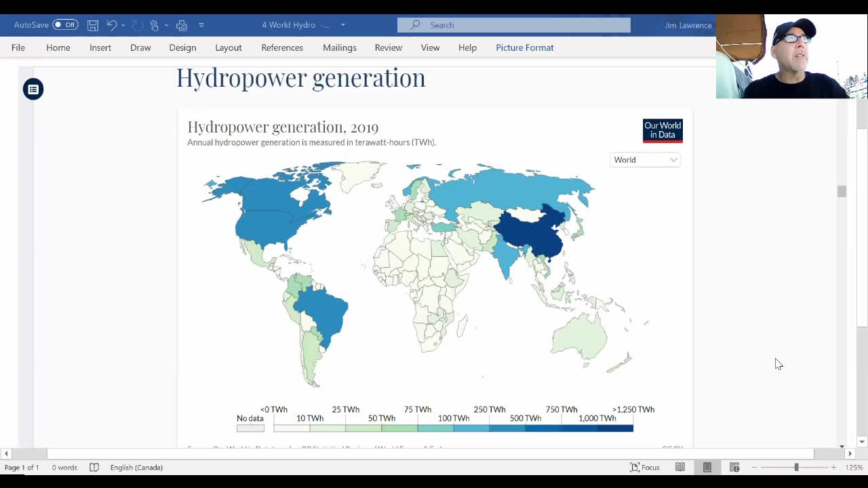Click the zoom slider handle

796,468
